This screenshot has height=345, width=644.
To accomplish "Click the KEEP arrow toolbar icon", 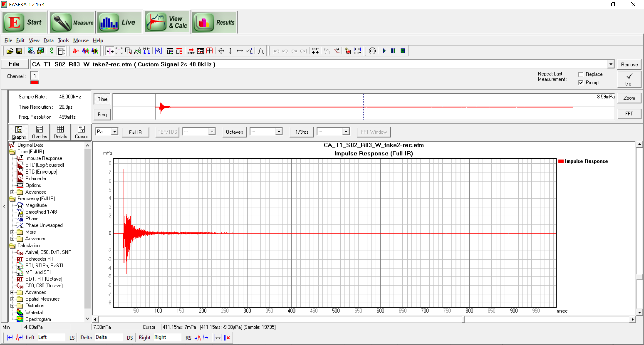I will 191,51.
